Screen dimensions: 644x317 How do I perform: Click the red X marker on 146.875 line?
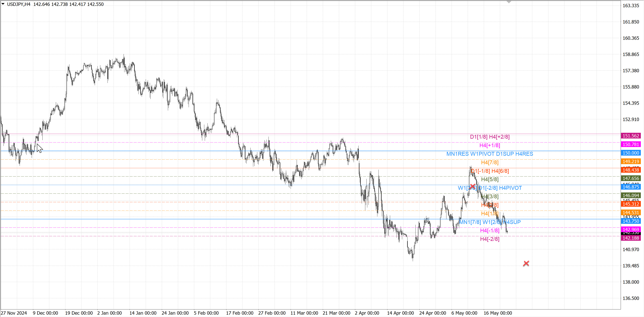(x=472, y=186)
